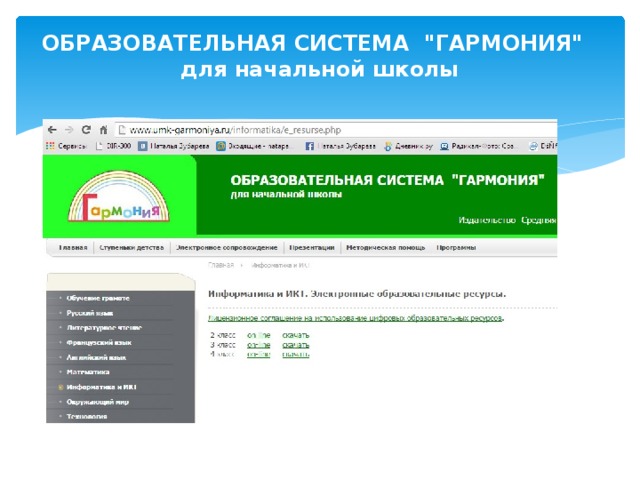
Task: Open the Ступеньки детства menu item
Action: point(131,247)
